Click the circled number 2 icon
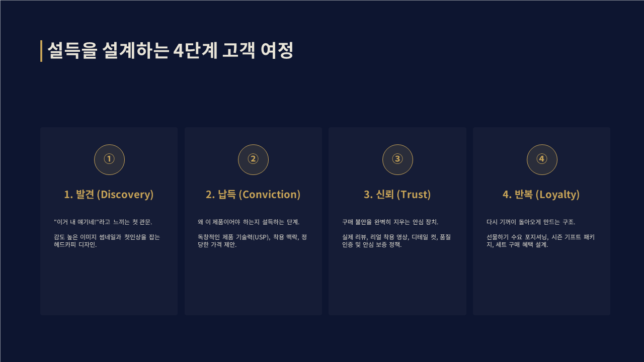 click(253, 159)
